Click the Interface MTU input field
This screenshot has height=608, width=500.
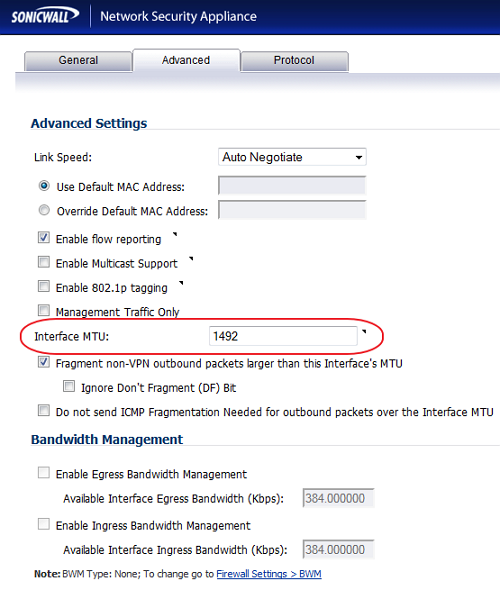283,336
